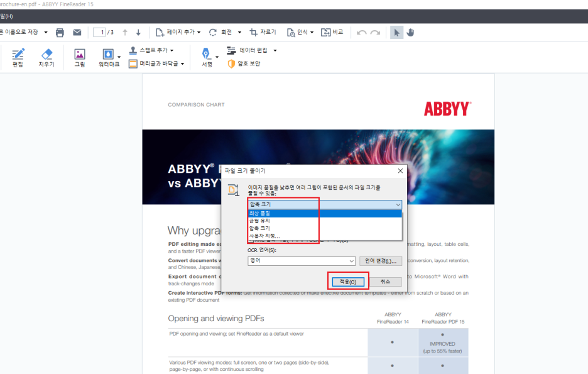This screenshot has height=374, width=588.
Task: Close the 파일 크기 줄이기 dialog
Action: coord(400,171)
